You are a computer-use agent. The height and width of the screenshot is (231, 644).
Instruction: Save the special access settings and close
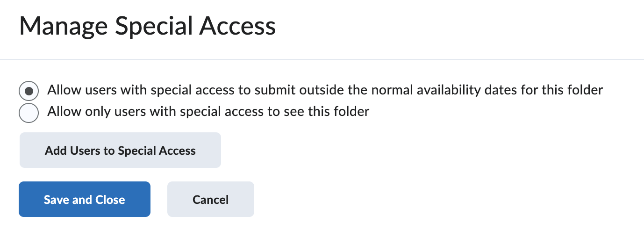coord(85,200)
